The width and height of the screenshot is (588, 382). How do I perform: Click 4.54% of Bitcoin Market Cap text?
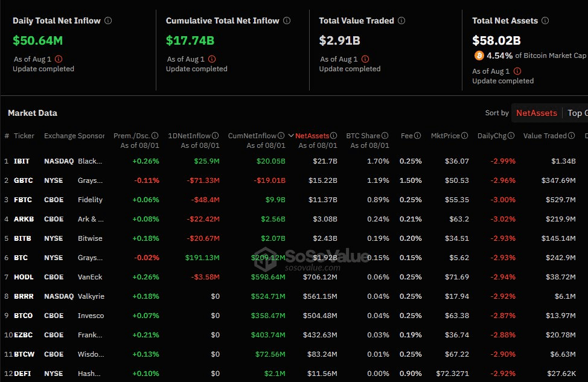(x=536, y=56)
